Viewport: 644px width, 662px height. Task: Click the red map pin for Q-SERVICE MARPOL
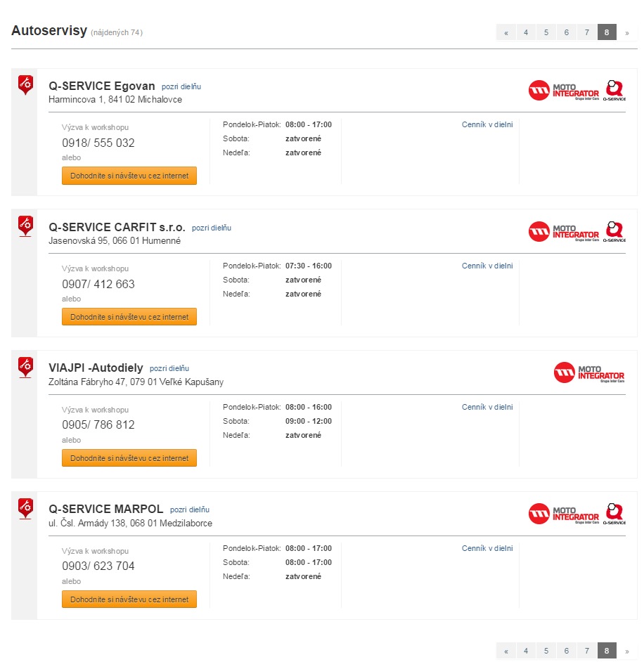coord(25,509)
